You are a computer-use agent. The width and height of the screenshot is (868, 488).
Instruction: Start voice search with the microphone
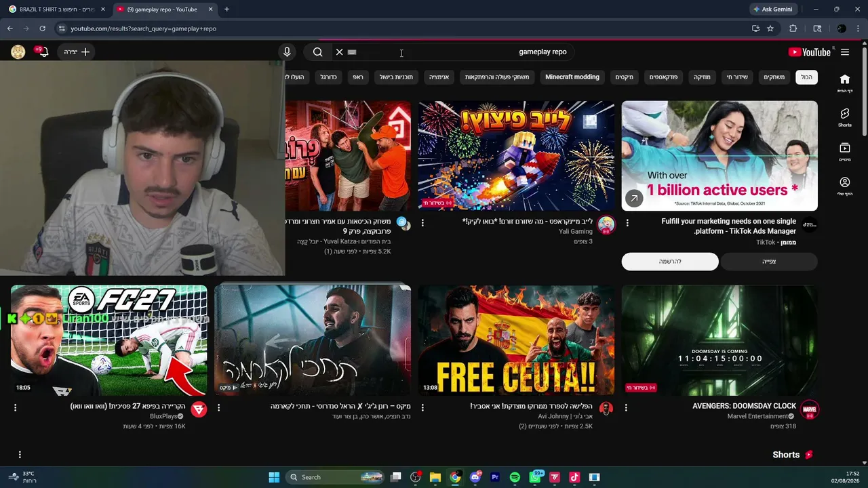click(x=287, y=52)
